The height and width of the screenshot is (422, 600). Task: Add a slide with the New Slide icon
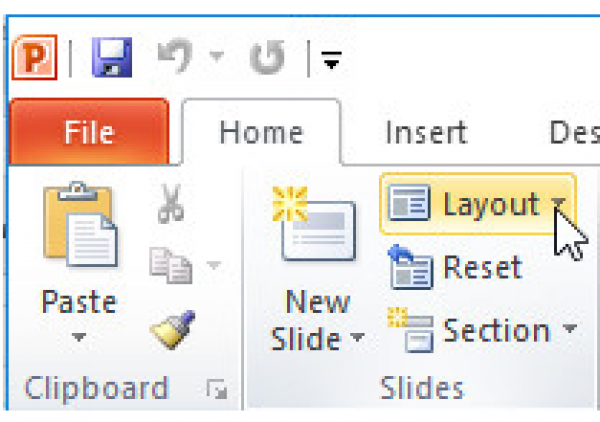[x=317, y=230]
